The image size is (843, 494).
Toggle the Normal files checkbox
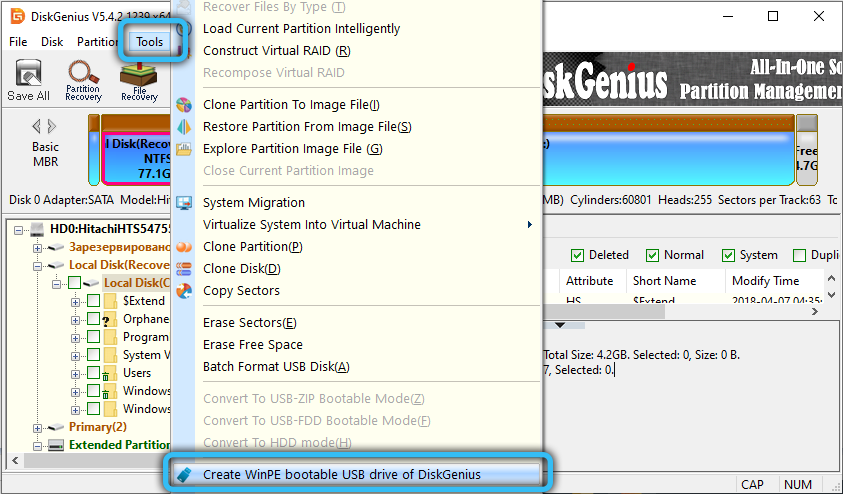(x=653, y=255)
